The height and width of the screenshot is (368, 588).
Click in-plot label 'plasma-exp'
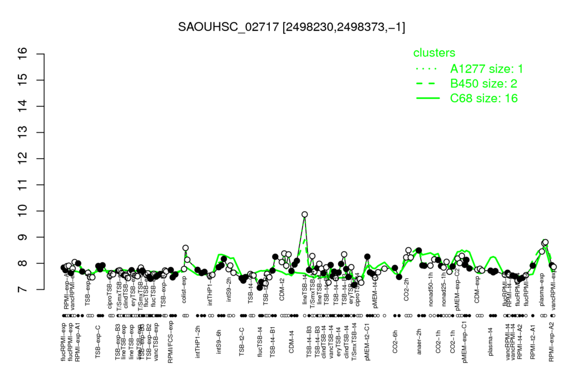click(x=542, y=289)
